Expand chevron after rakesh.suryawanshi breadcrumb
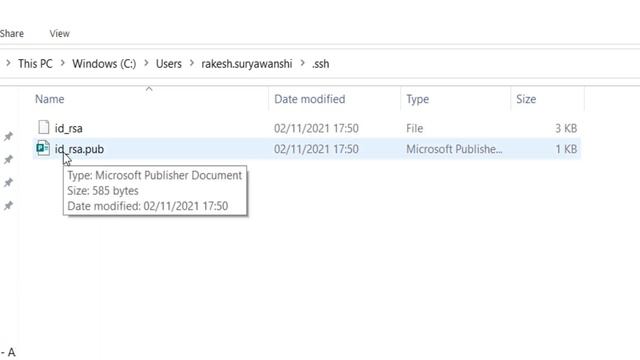This screenshot has width=640, height=360. pyautogui.click(x=302, y=63)
